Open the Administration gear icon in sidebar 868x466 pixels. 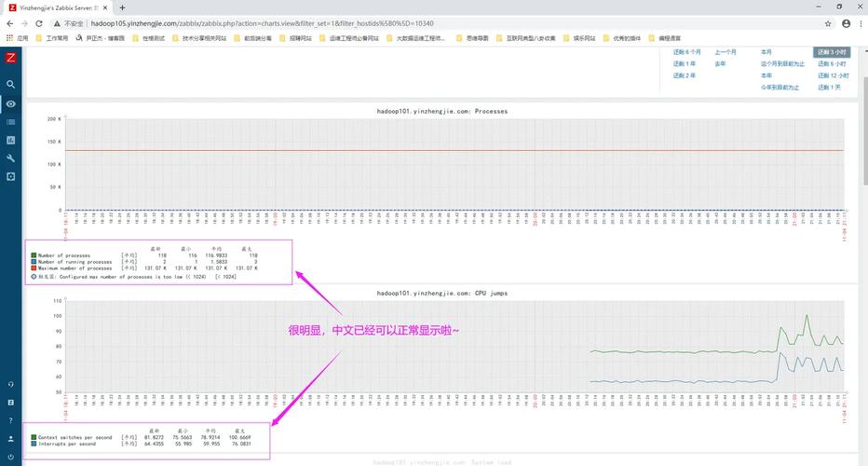click(10, 177)
